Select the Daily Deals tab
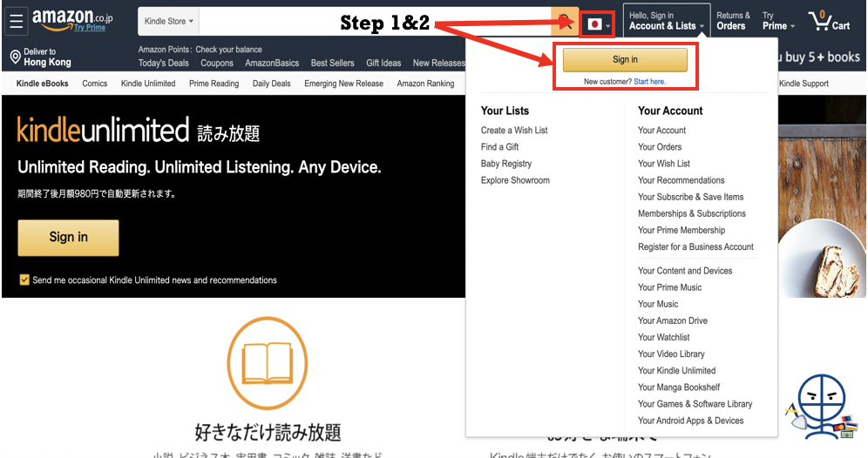868x458 pixels. (271, 84)
